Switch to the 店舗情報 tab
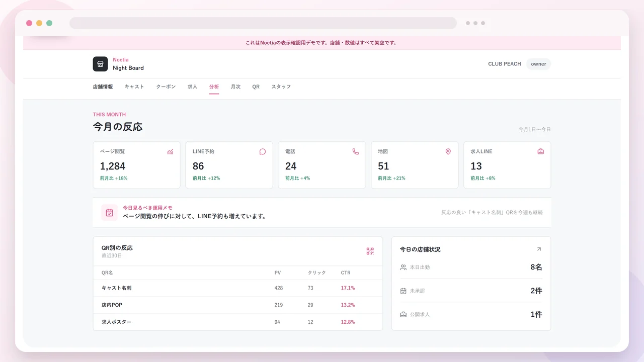 103,86
